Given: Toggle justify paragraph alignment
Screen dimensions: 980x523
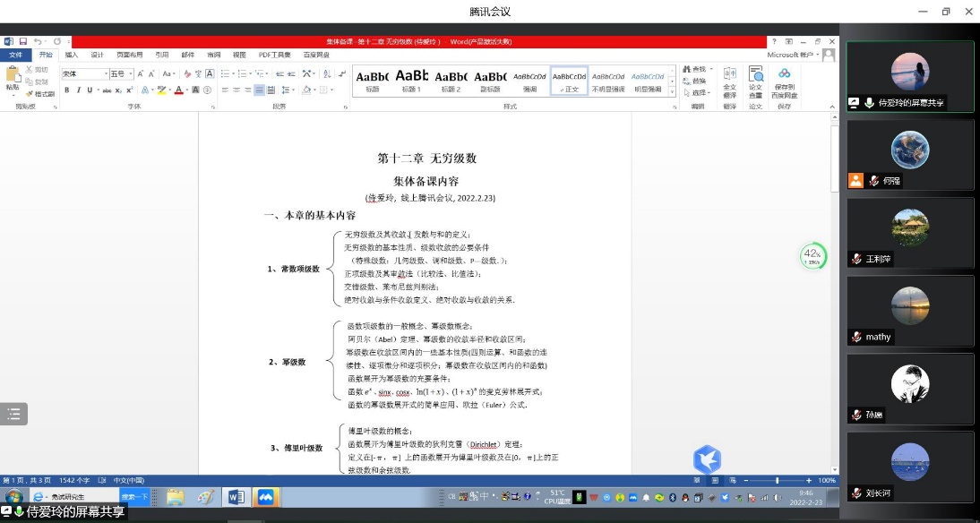Looking at the screenshot, I should coord(259,90).
